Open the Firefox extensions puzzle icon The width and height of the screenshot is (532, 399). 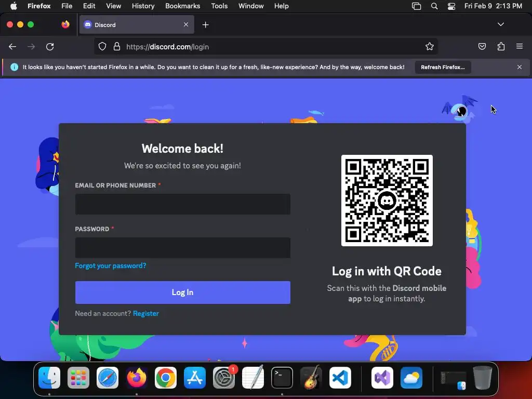(x=501, y=46)
